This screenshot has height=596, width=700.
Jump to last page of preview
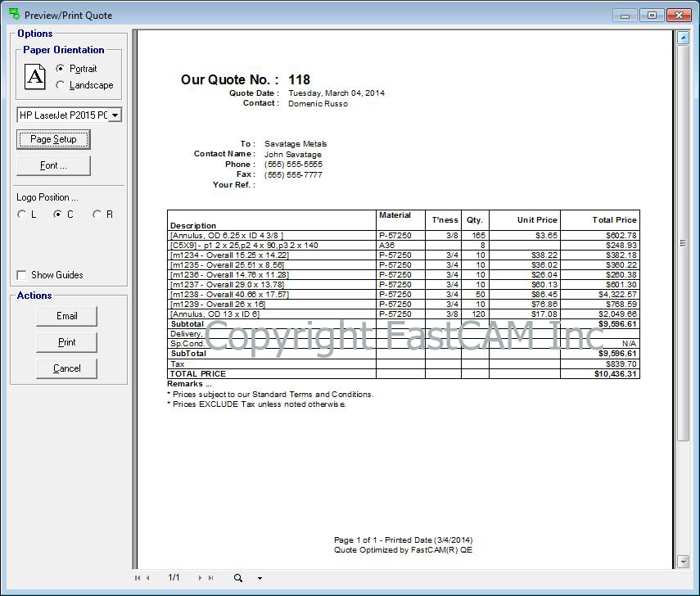(211, 578)
